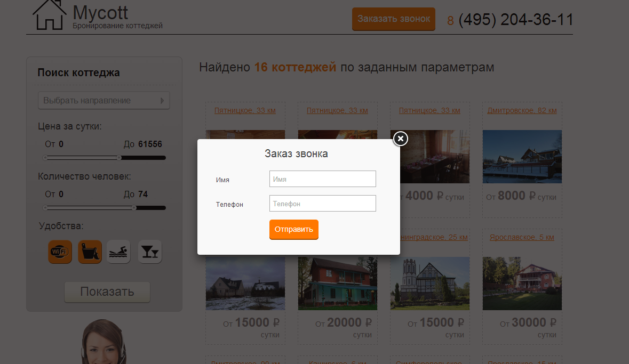The image size is (629, 364).
Task: Open the 'Дмитровское, 82 км' cottage link
Action: pos(522,110)
